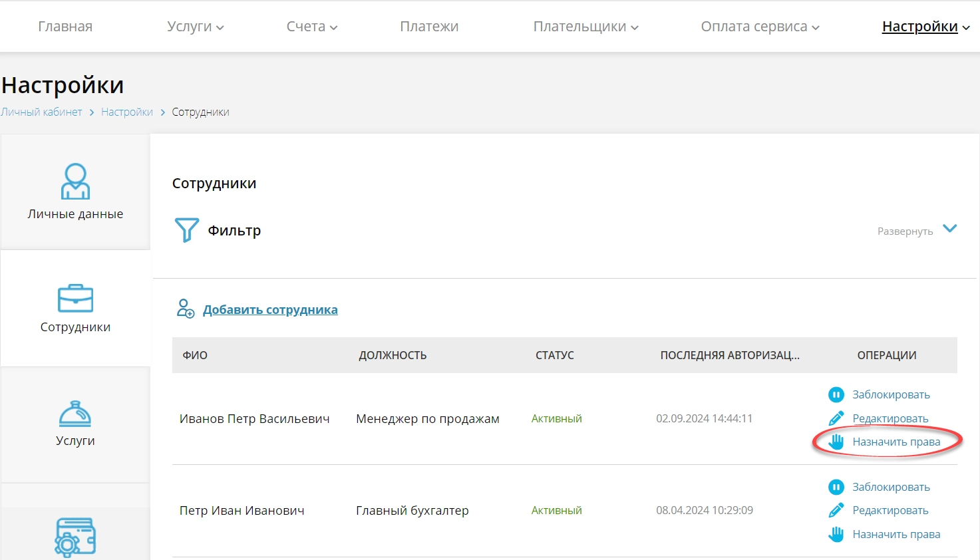
Task: Open Сотрудники sidebar tab
Action: (x=75, y=308)
